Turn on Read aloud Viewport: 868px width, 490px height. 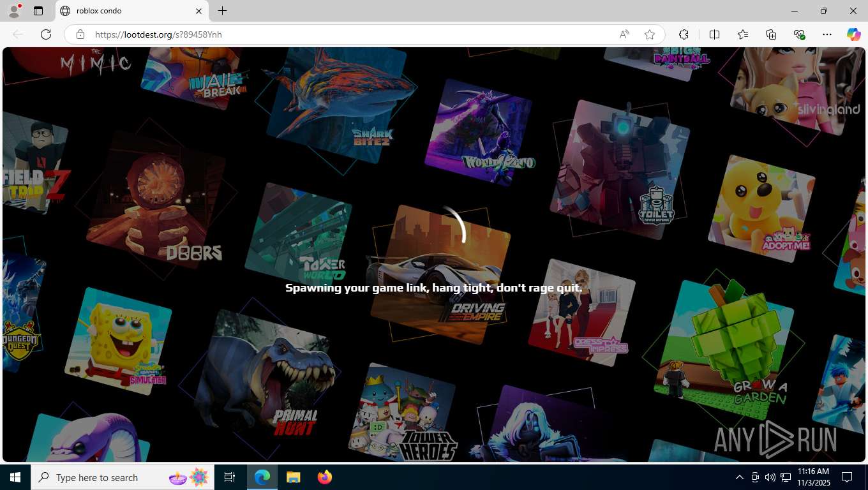624,34
